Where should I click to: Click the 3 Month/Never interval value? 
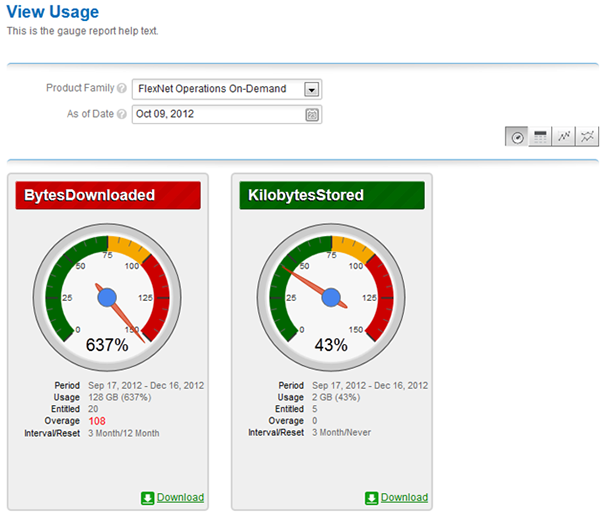coord(341,433)
